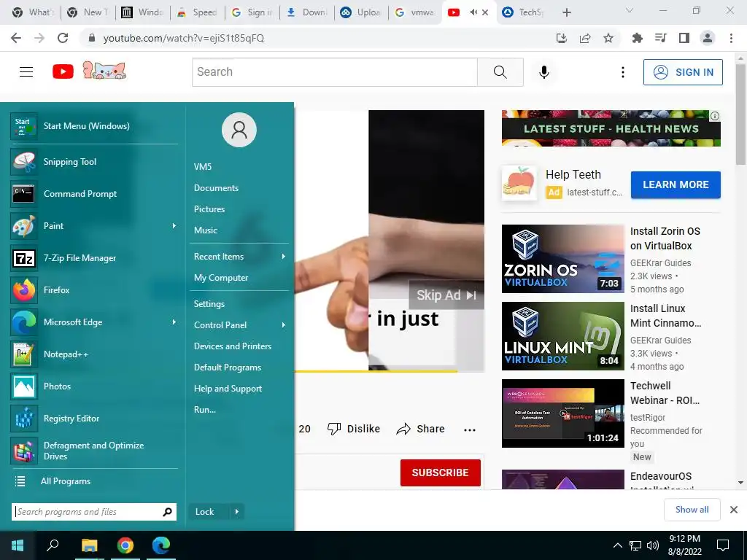Open YouTube hamburger guide menu
The image size is (747, 560).
point(26,72)
